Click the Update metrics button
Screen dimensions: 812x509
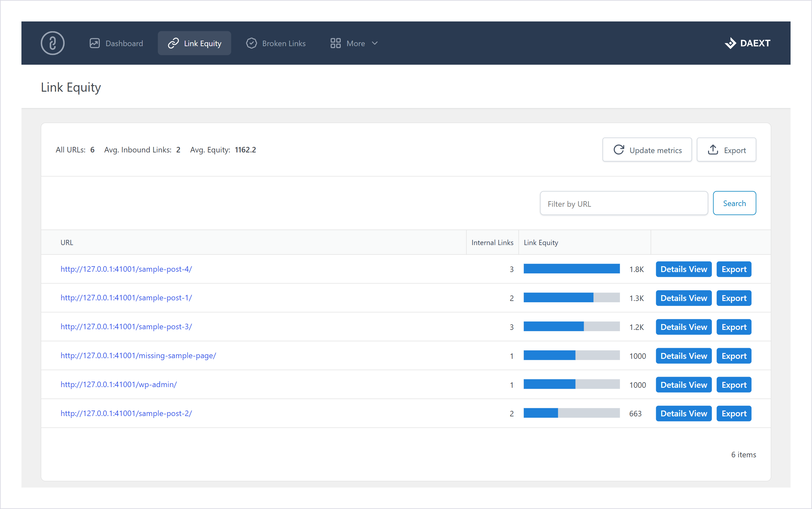pos(647,150)
